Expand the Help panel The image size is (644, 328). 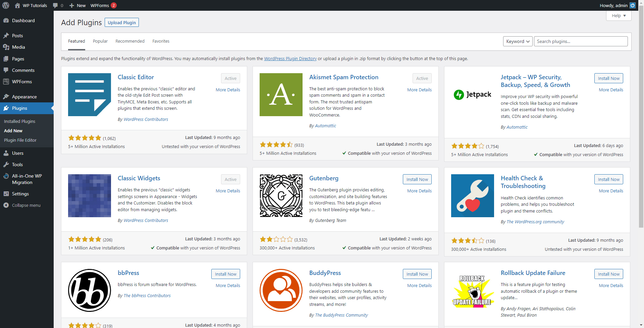tap(619, 15)
